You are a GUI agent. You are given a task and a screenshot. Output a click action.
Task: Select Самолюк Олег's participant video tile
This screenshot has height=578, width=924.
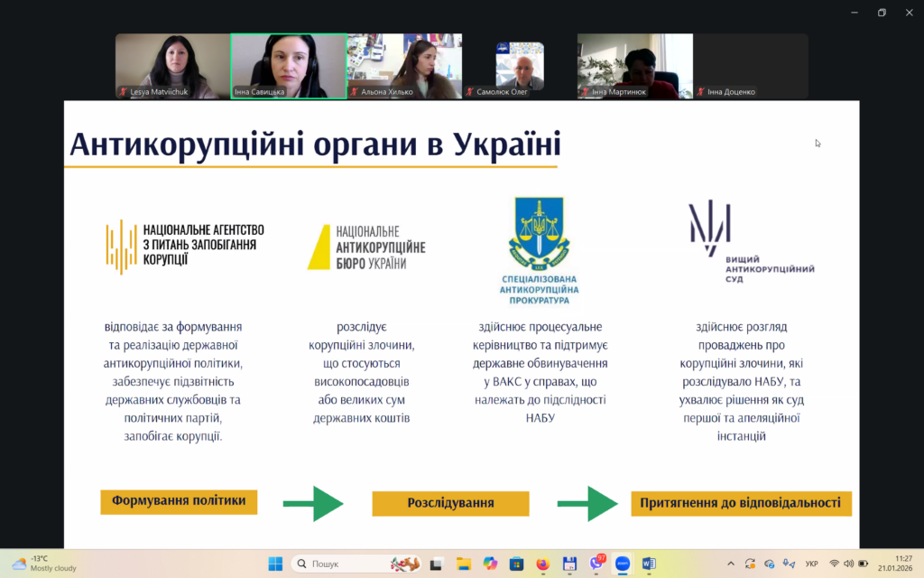click(x=519, y=66)
